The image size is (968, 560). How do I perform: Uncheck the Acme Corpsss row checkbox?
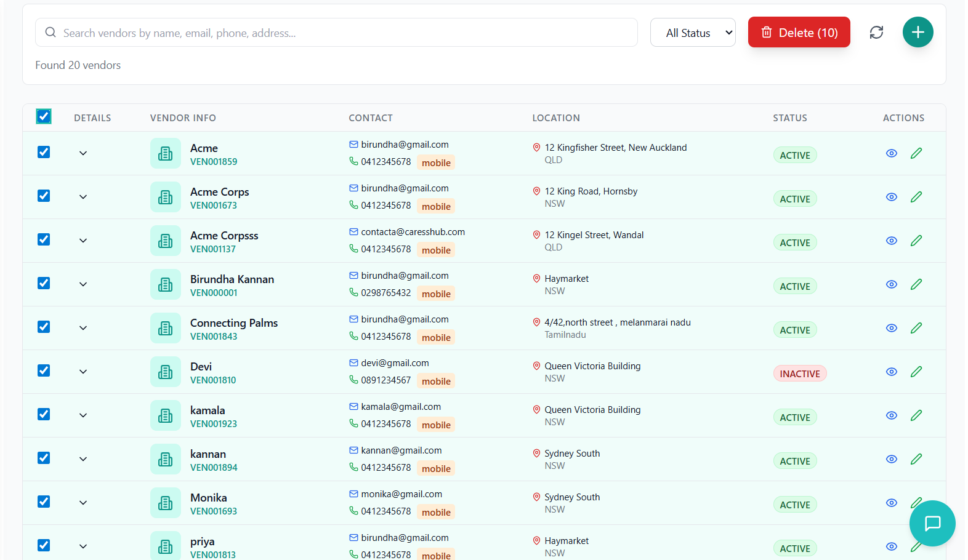coord(44,239)
